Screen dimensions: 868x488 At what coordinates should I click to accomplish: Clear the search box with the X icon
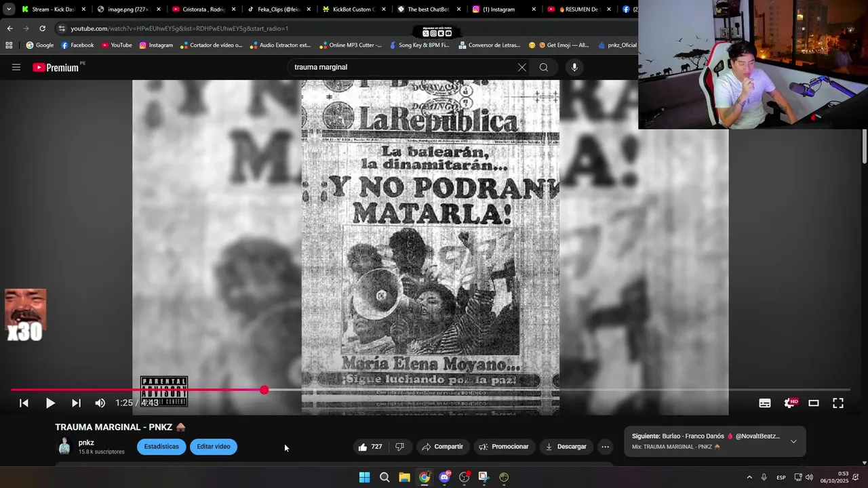[521, 67]
